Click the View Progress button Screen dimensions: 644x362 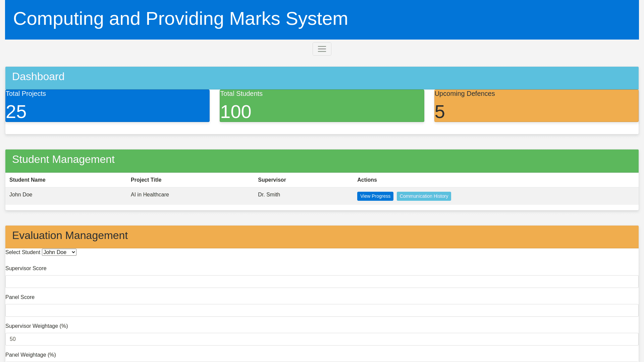click(375, 196)
